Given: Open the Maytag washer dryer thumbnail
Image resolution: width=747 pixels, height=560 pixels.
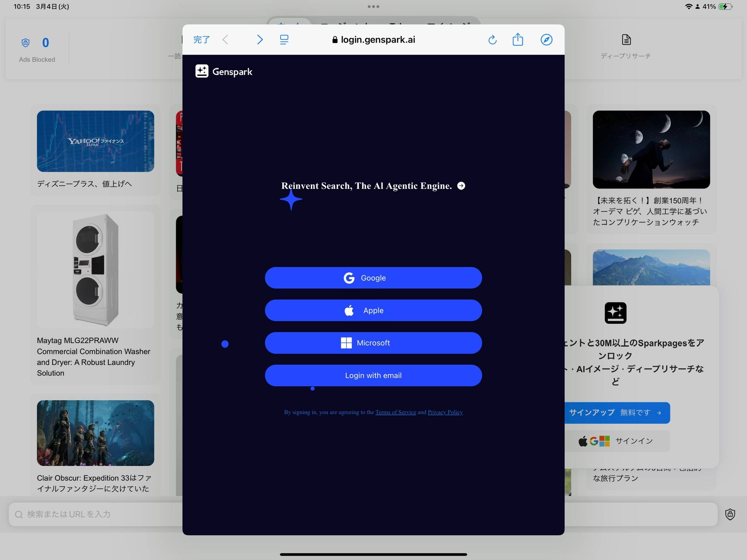Looking at the screenshot, I should pyautogui.click(x=96, y=270).
